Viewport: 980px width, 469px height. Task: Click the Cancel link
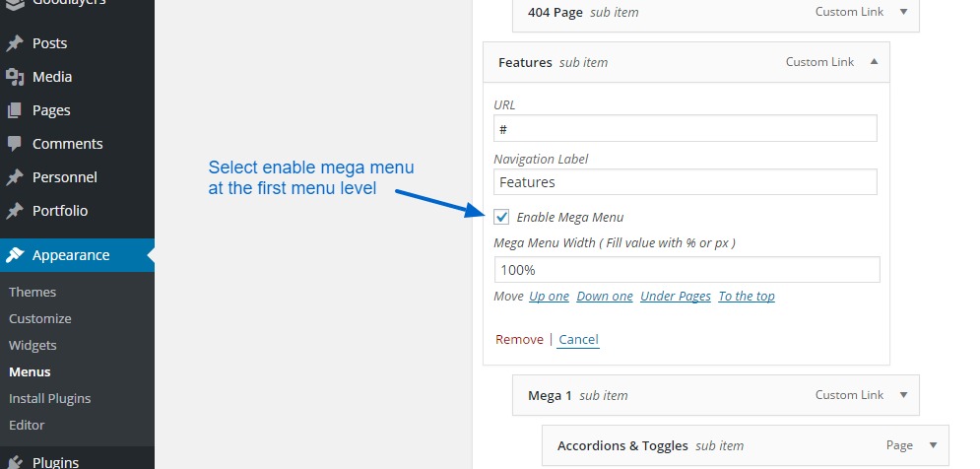pos(578,339)
